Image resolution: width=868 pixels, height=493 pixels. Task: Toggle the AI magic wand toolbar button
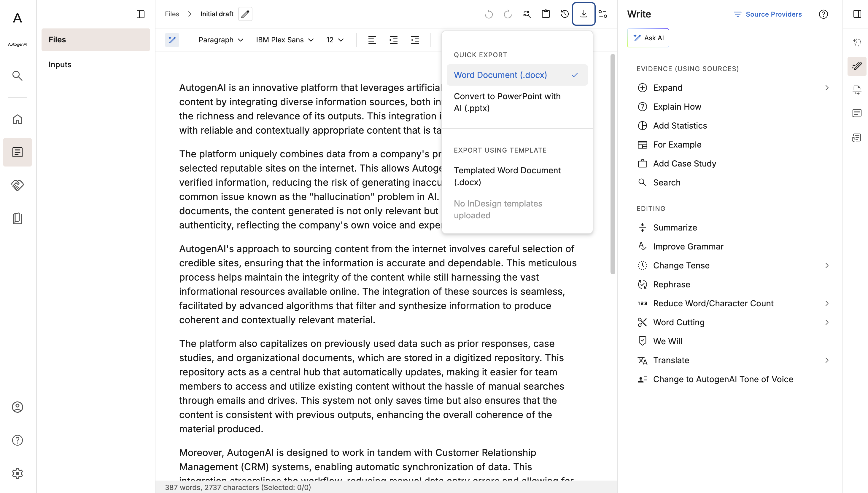pos(172,40)
